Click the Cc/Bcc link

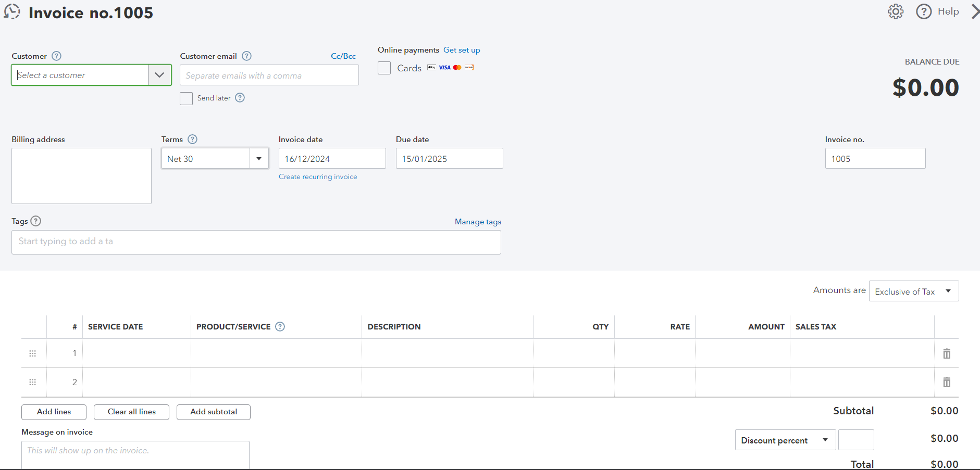[x=343, y=56]
